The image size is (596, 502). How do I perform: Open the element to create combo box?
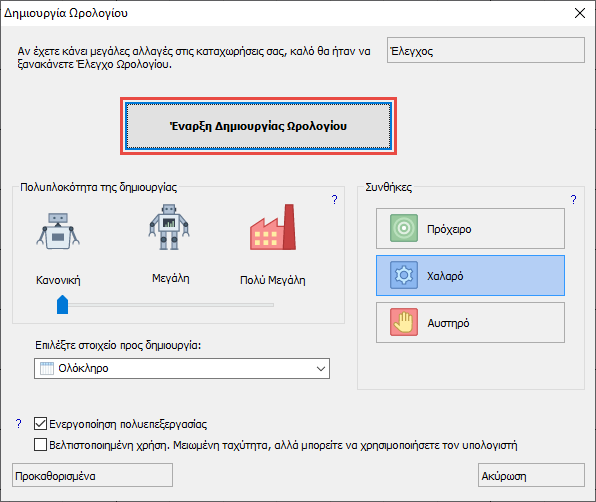coord(182,369)
